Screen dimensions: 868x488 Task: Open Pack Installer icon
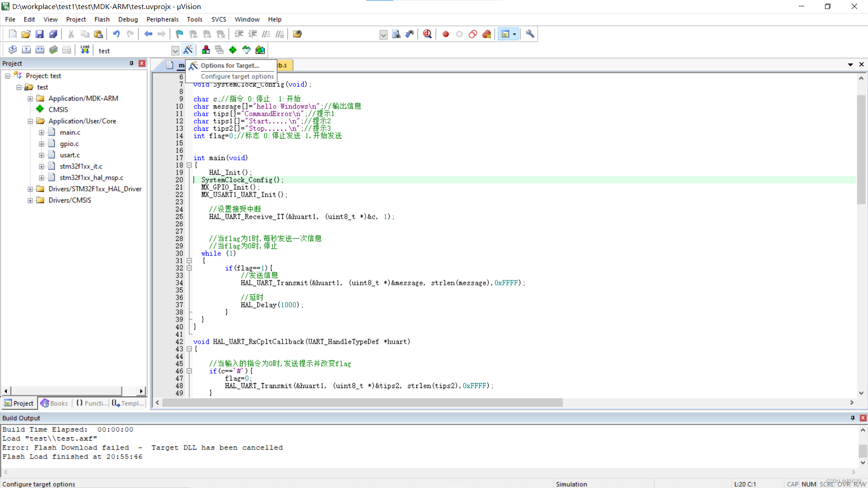coord(260,50)
